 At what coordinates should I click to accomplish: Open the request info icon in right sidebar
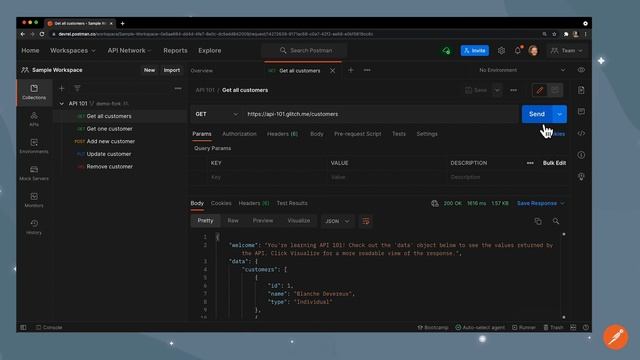tap(581, 155)
